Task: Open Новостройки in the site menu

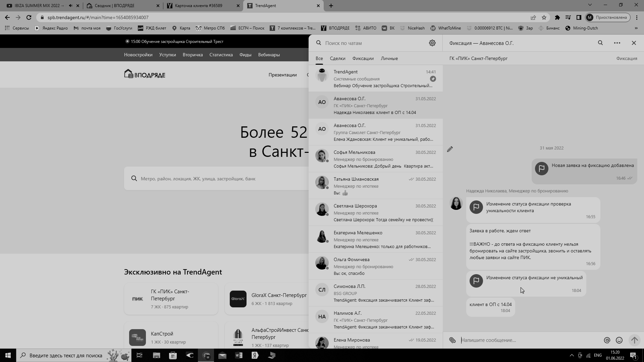Action: [x=138, y=55]
